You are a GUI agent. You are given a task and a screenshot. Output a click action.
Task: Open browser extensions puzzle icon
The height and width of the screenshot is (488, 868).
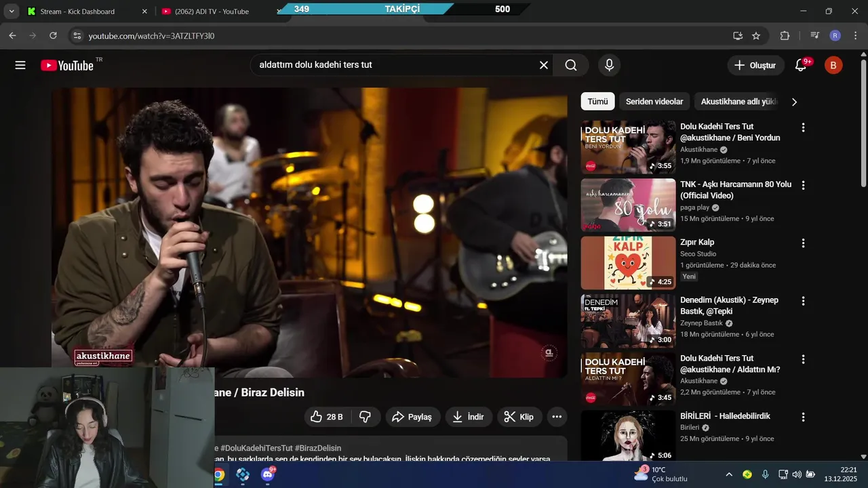tap(785, 36)
